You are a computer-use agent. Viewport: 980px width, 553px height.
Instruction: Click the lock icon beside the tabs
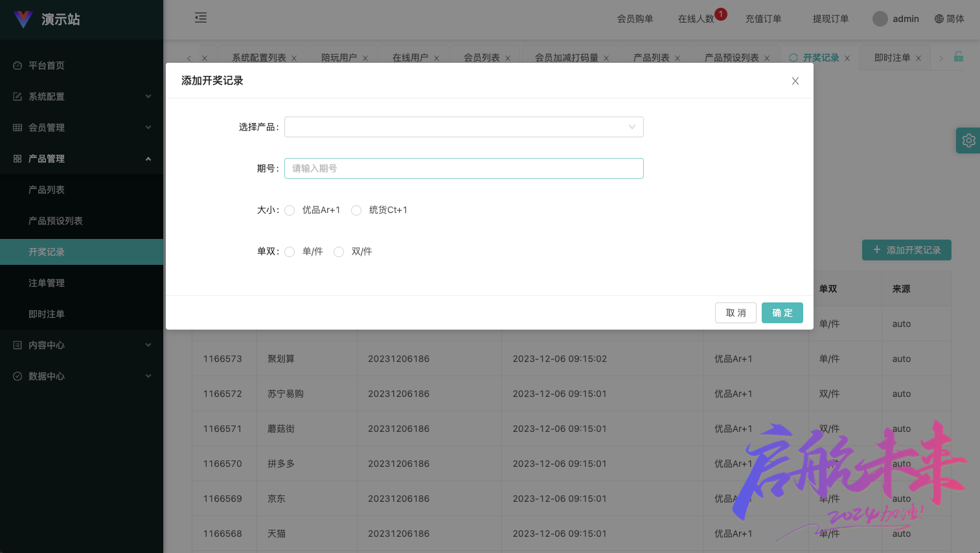(959, 57)
